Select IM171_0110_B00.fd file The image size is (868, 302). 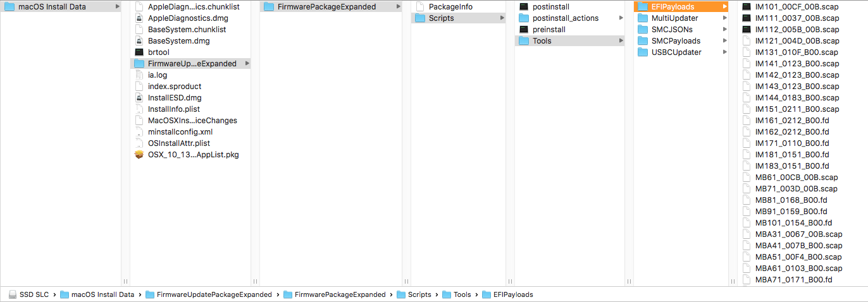pos(792,143)
